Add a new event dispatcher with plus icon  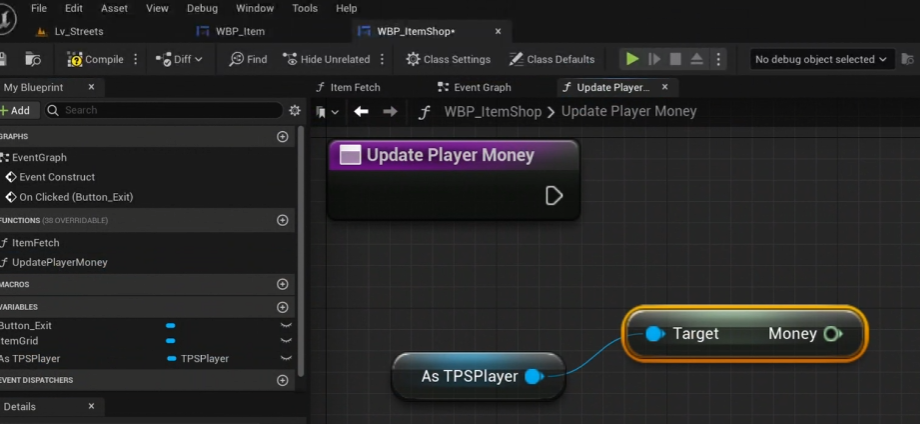283,380
